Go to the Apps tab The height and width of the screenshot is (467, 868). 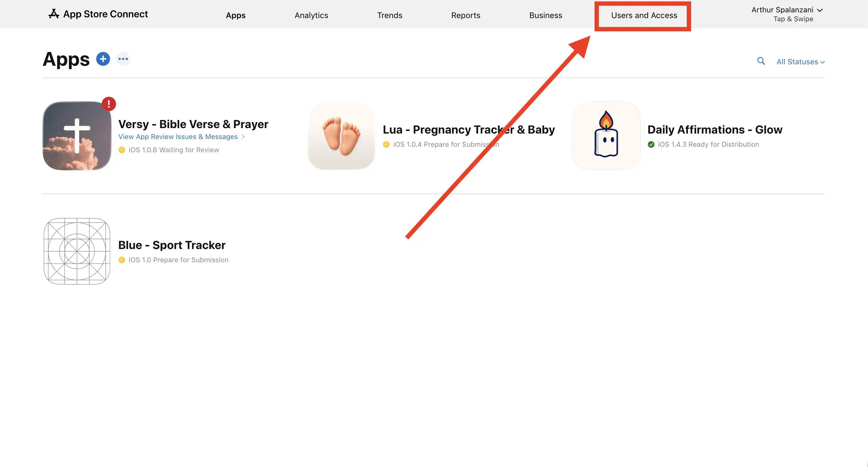click(236, 15)
